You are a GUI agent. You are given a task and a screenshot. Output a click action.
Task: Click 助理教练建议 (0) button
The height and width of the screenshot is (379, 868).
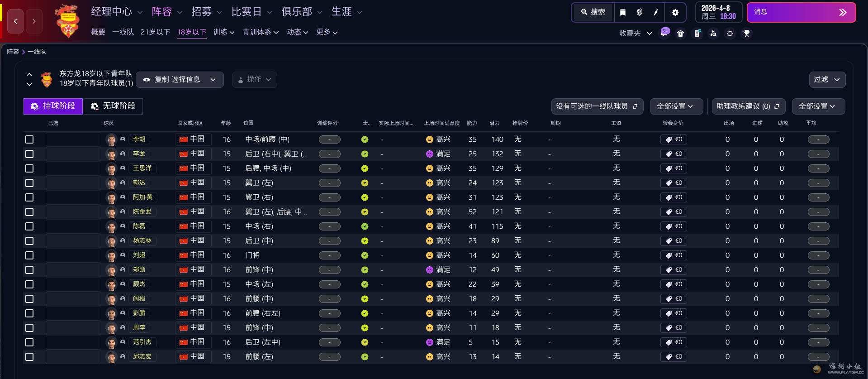pos(749,106)
